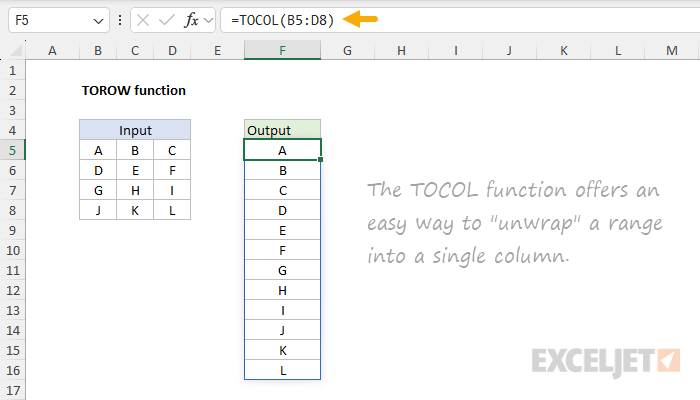Image resolution: width=700 pixels, height=400 pixels.
Task: Click Output cell F13 containing I
Action: 282,310
